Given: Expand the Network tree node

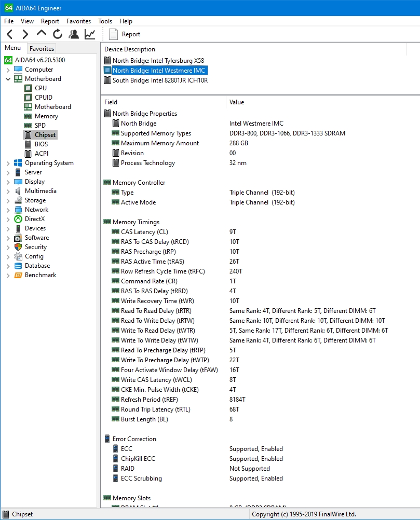Looking at the screenshot, I should [x=8, y=210].
